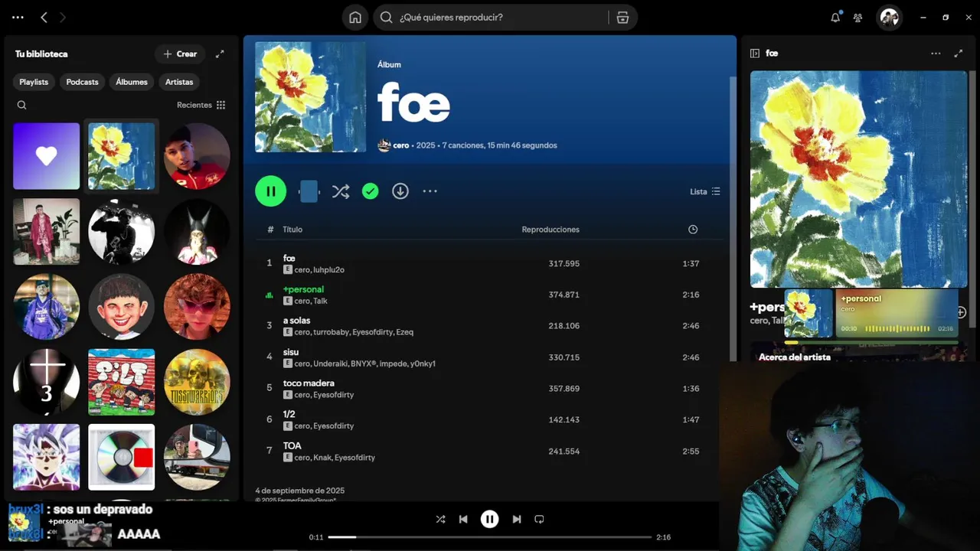Click the Crear button in library
The width and height of the screenshot is (980, 551).
[x=180, y=54]
